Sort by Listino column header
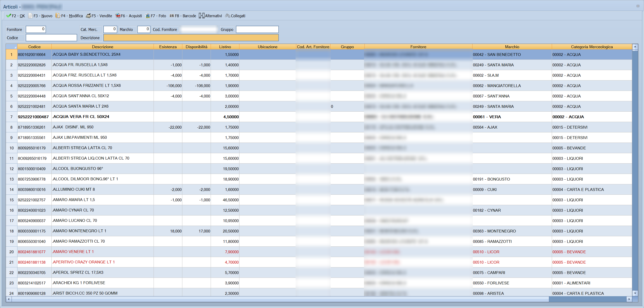This screenshot has height=308, width=644. [x=225, y=47]
